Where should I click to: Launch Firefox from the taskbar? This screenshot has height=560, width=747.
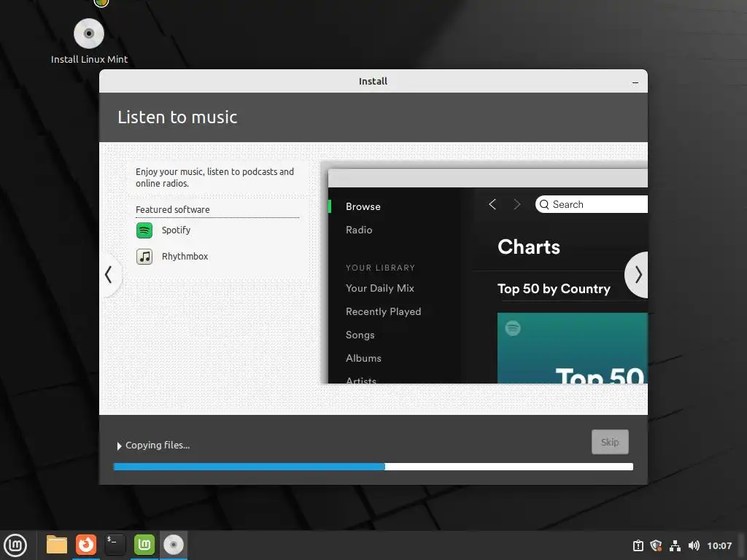(86, 545)
